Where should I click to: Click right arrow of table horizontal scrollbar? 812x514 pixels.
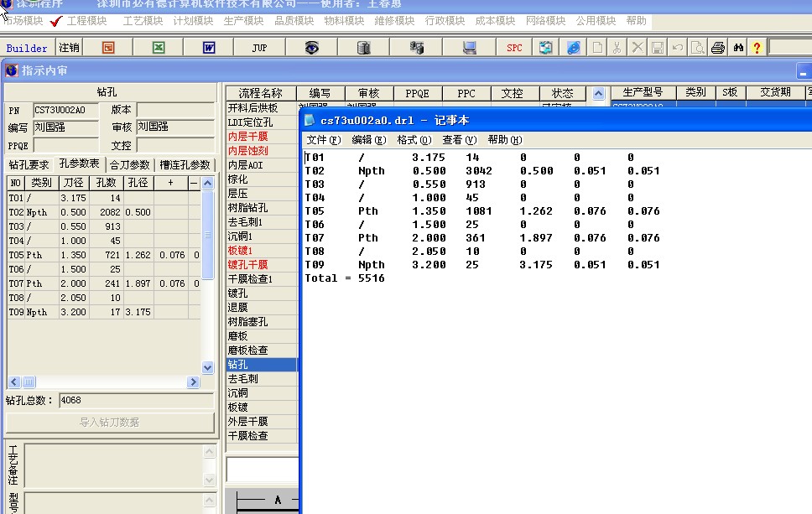(x=193, y=382)
